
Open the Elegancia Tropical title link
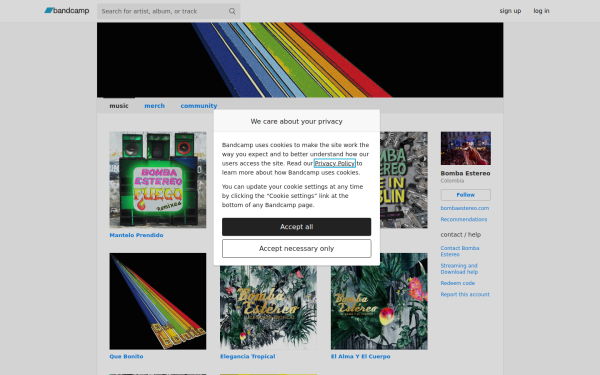pos(248,357)
